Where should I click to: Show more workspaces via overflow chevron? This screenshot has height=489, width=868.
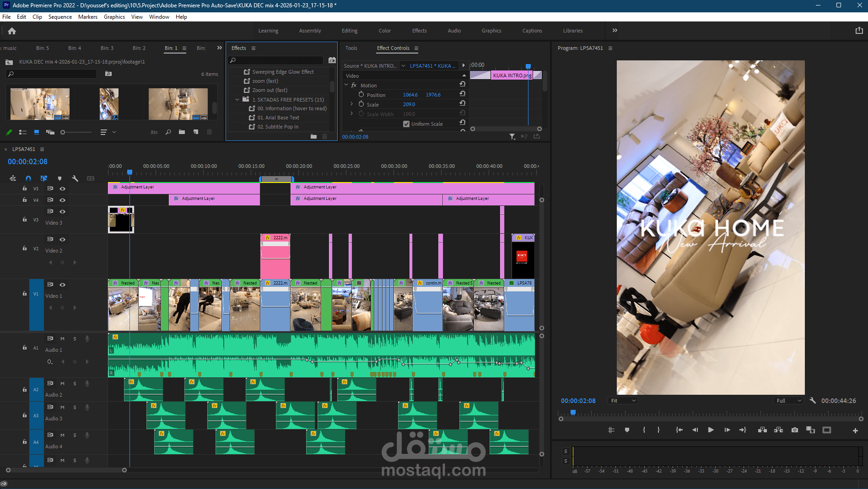pyautogui.click(x=615, y=31)
